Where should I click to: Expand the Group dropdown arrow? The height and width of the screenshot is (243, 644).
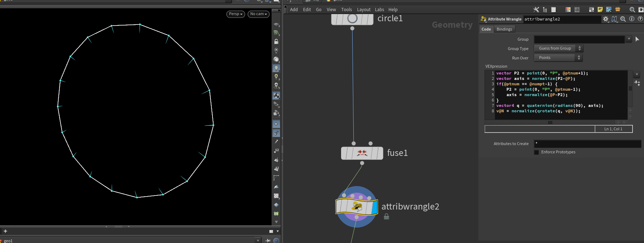pyautogui.click(x=629, y=39)
